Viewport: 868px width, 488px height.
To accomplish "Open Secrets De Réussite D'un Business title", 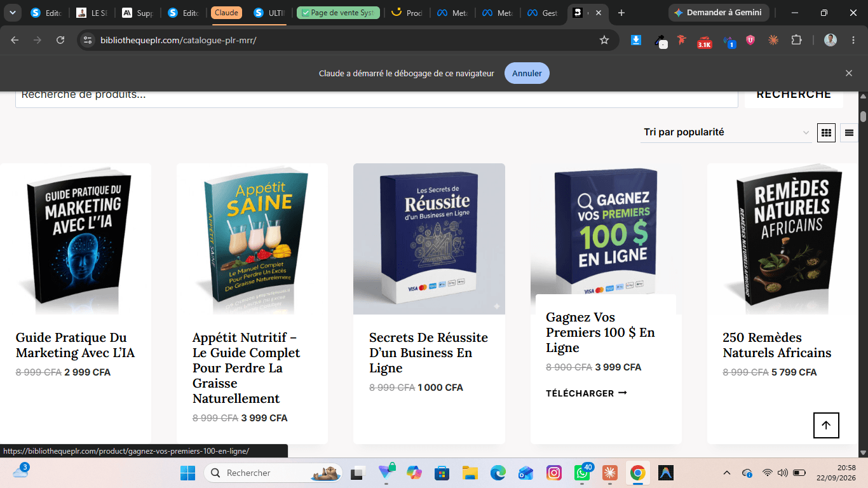I will tap(429, 353).
